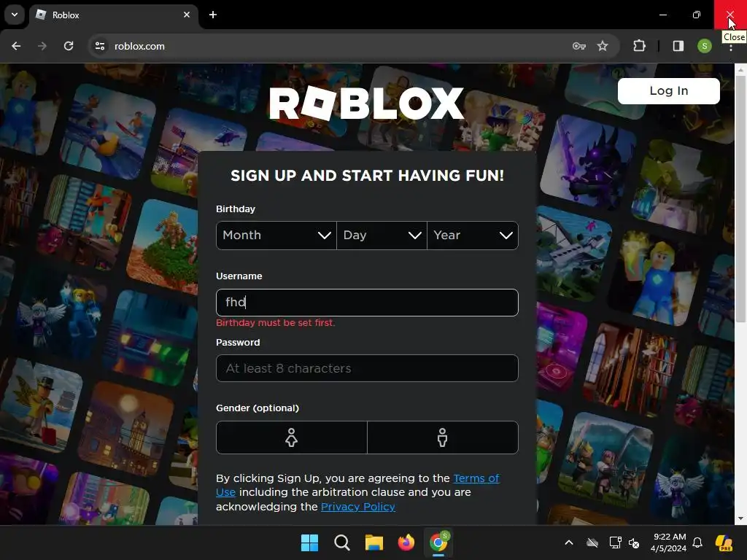Click the Chrome taskbar icon

tap(438, 542)
